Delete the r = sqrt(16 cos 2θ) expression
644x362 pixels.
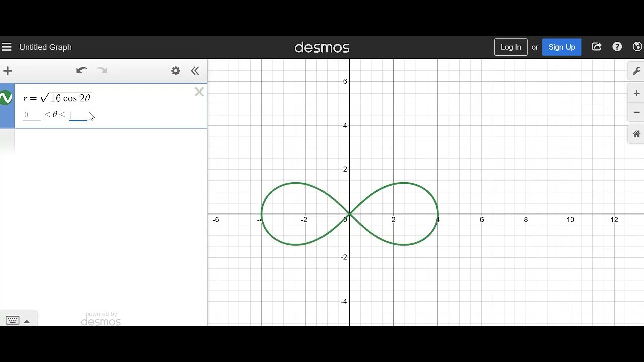[x=199, y=92]
